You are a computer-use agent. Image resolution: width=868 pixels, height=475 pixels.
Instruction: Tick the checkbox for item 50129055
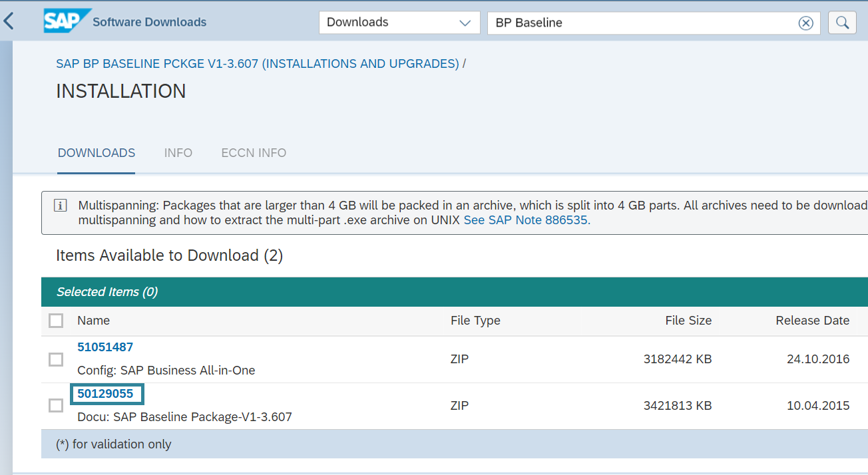click(57, 405)
